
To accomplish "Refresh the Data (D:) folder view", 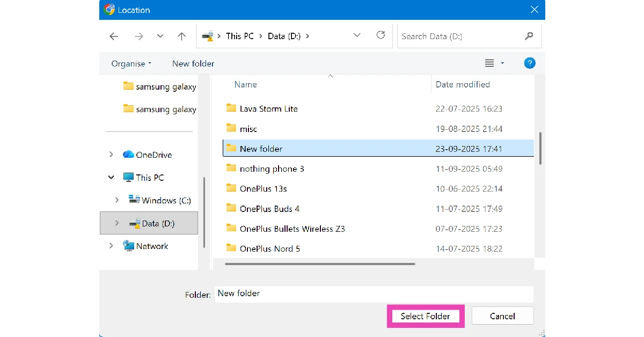I will click(380, 35).
